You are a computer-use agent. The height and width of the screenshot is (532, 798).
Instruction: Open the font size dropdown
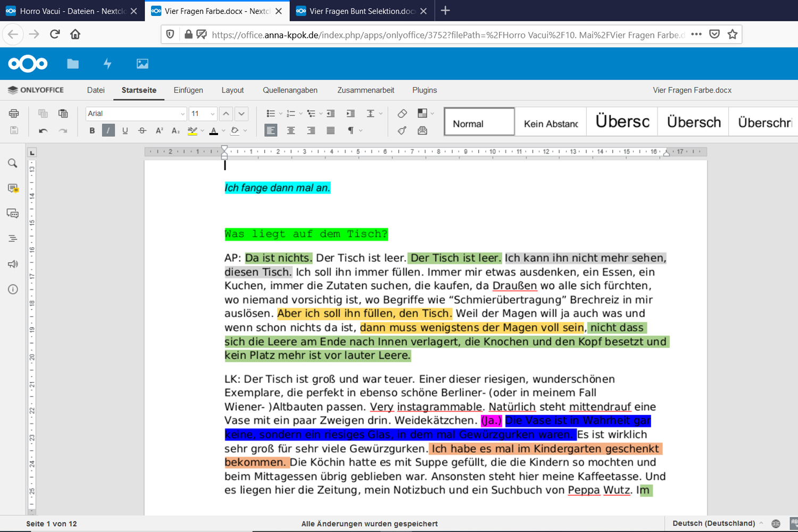[x=212, y=114]
